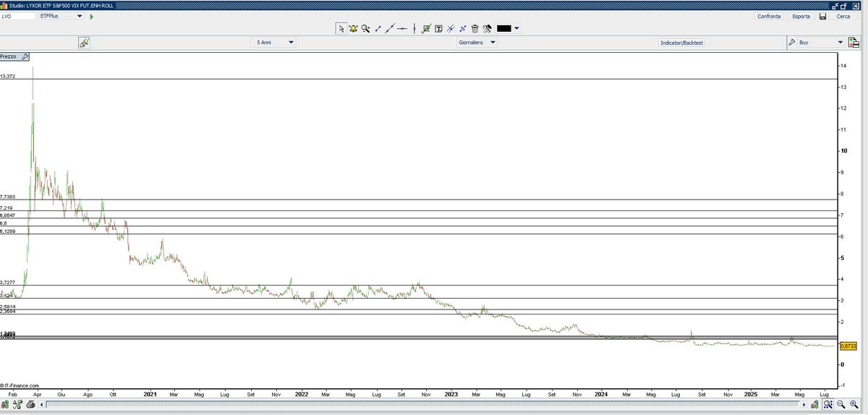Click the 2025 year marker on time axis
Screen dimensions: 868x415
(x=751, y=394)
